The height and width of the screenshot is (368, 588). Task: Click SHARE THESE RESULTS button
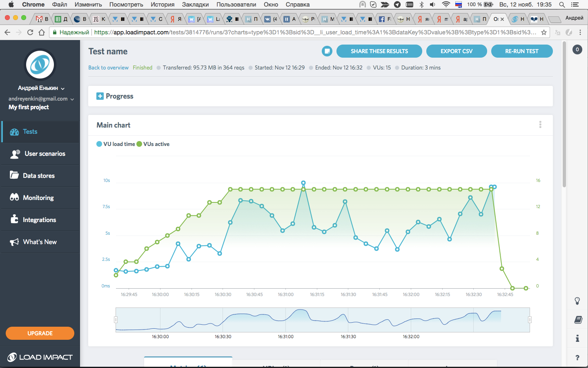click(379, 51)
